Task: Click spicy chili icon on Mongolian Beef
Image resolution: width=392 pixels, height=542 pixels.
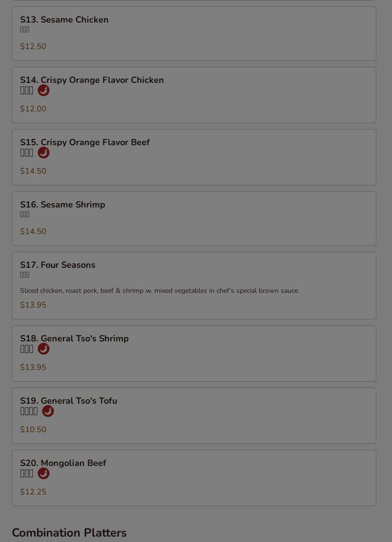Action: click(44, 473)
